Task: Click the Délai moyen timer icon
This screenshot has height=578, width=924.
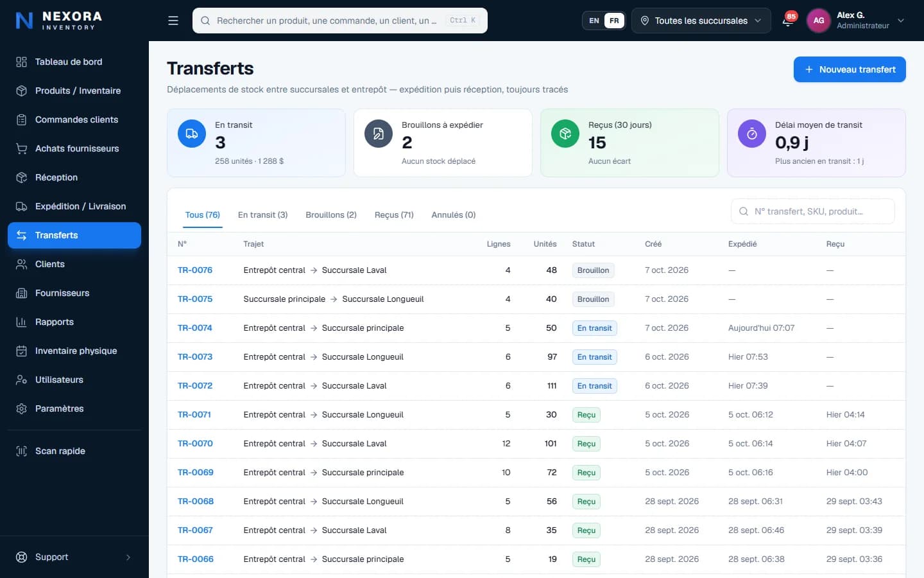Action: (x=752, y=134)
